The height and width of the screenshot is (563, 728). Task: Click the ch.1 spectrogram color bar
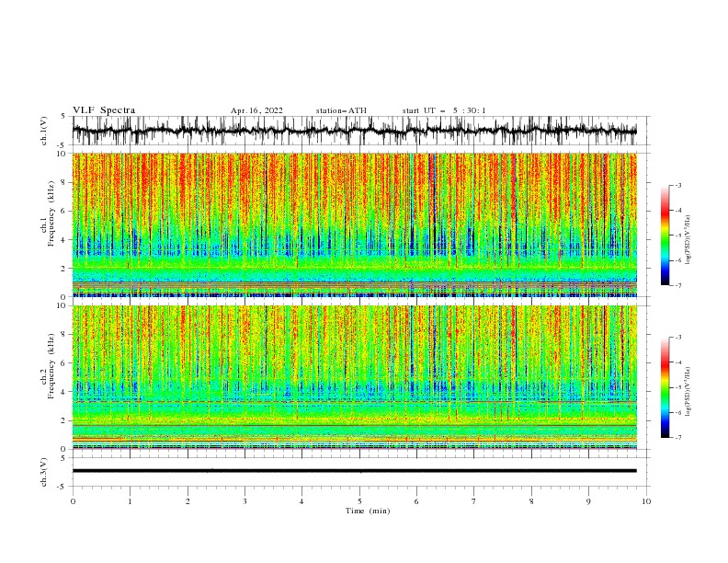(x=665, y=236)
